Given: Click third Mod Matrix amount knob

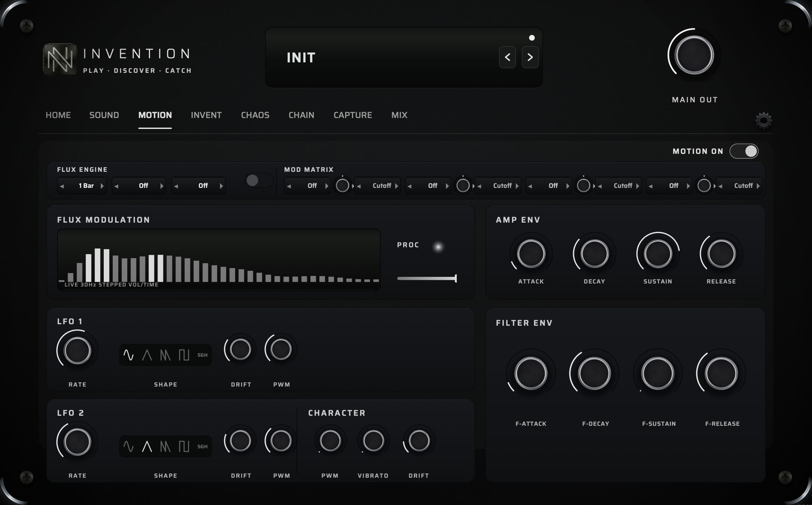Looking at the screenshot, I should coord(584,185).
